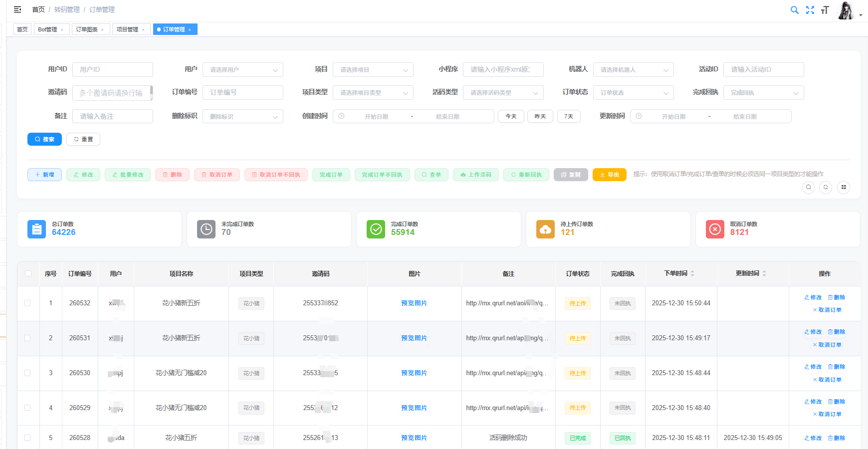Screen dimensions: 868x449
Task: Select the checkbox for order 260532
Action: 28,303
